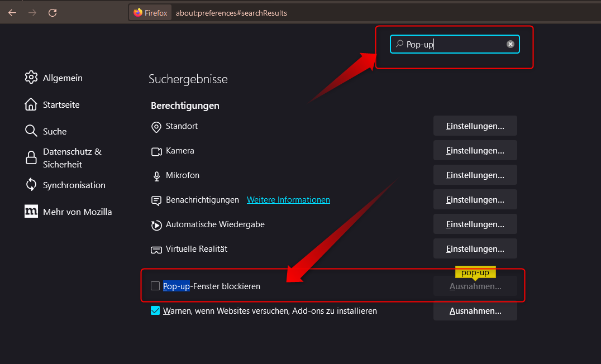Click the Kamera label text
This screenshot has height=364, width=601.
pos(180,151)
